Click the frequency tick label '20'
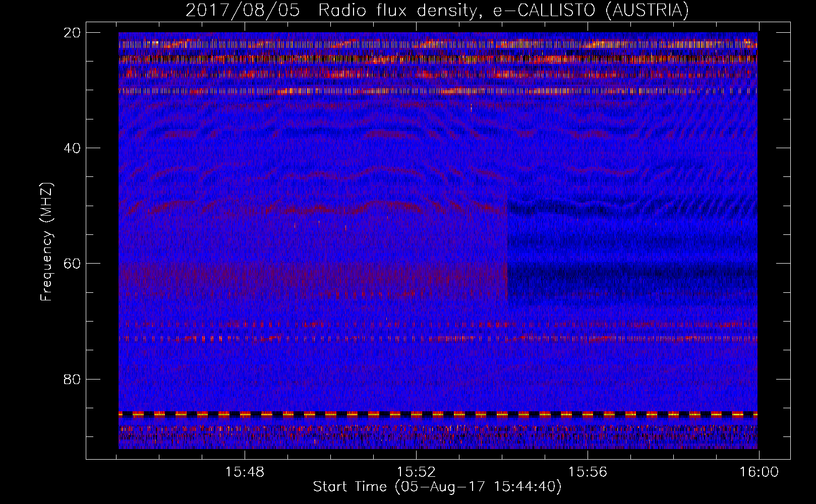Image resolution: width=816 pixels, height=504 pixels. [x=72, y=32]
